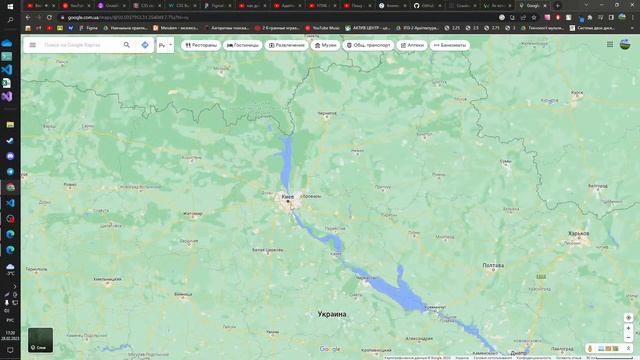Show hidden system tray icons
The image size is (640, 360).
coord(15,287)
